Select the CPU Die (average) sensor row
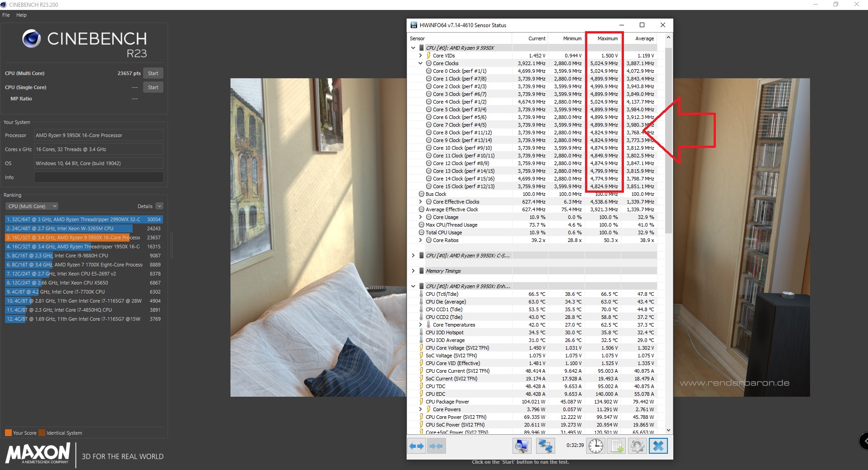Screen dimensions: 868x470 tap(532, 302)
